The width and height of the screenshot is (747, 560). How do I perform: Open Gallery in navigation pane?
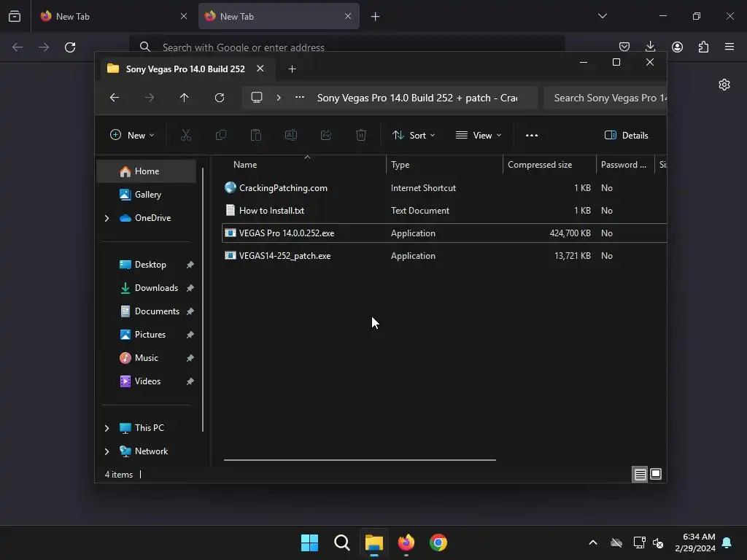tap(147, 195)
